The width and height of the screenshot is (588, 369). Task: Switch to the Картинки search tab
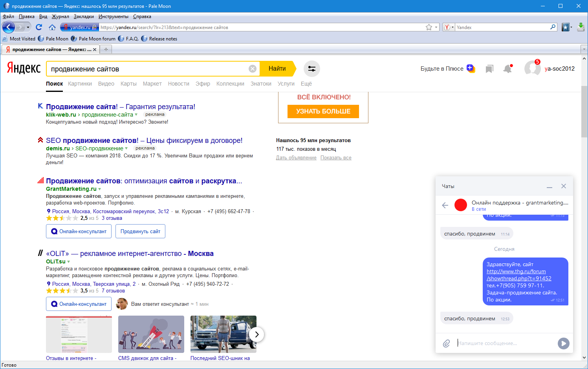pos(80,84)
